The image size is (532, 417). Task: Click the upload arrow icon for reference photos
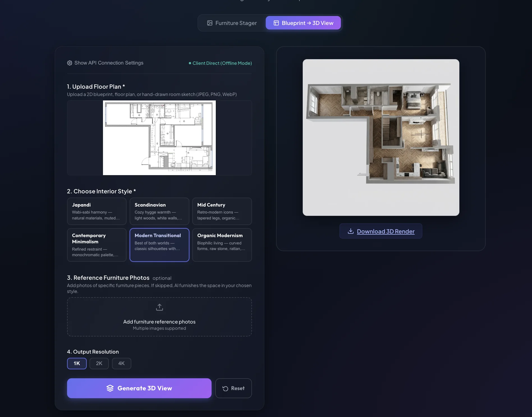point(159,307)
